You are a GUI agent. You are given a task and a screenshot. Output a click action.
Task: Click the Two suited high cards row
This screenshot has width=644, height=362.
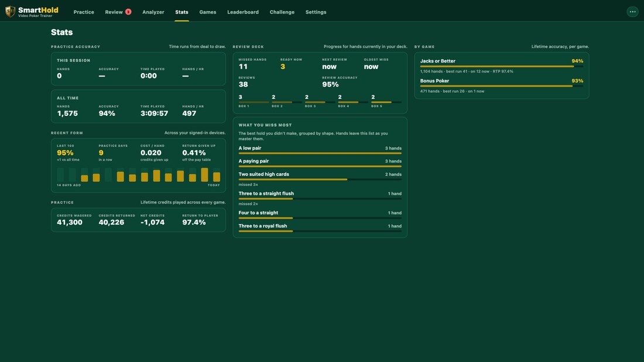point(320,180)
